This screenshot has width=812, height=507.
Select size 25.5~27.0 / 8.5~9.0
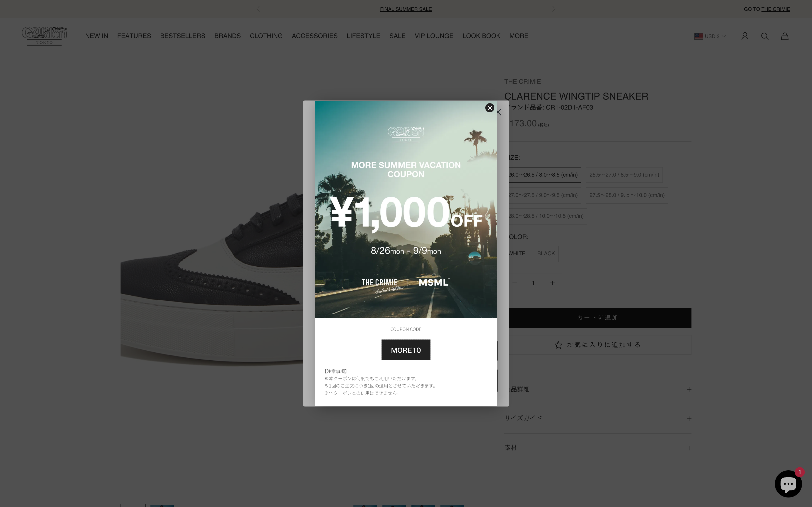tap(624, 175)
